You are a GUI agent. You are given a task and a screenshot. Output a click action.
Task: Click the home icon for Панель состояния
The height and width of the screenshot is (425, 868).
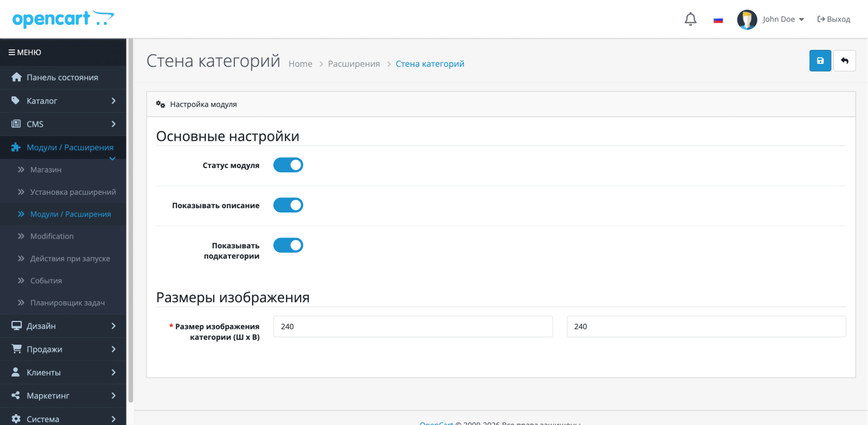click(x=16, y=78)
